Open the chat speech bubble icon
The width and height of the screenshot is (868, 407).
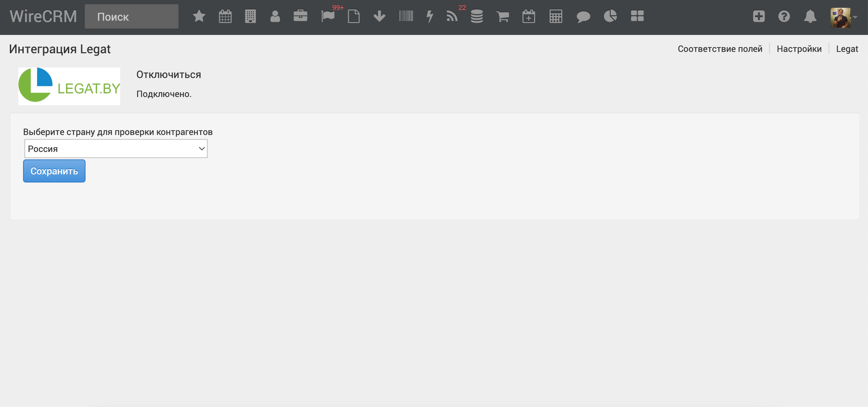coord(583,17)
